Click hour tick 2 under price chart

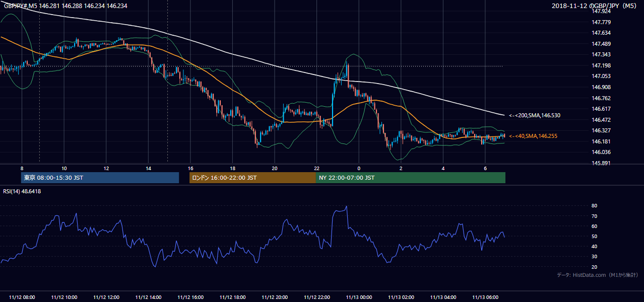click(401, 168)
